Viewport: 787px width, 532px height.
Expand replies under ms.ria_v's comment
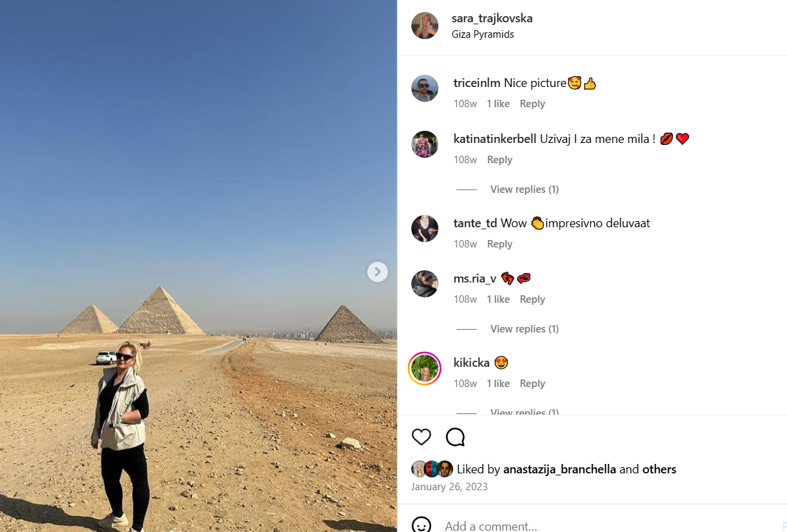(524, 329)
